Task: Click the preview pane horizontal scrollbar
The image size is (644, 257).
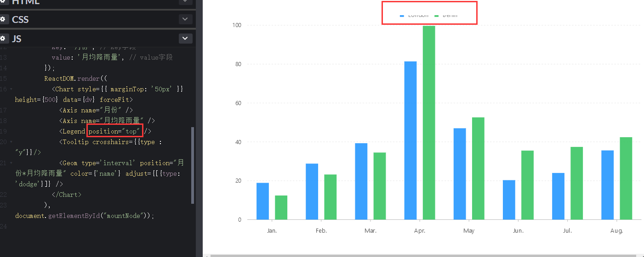Action: click(423, 255)
